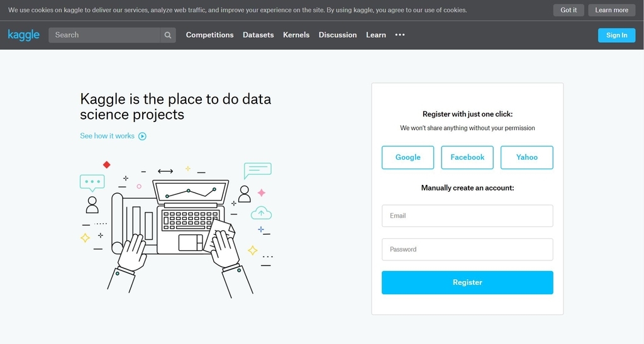Click the Email input field
The height and width of the screenshot is (344, 644).
[x=467, y=216]
